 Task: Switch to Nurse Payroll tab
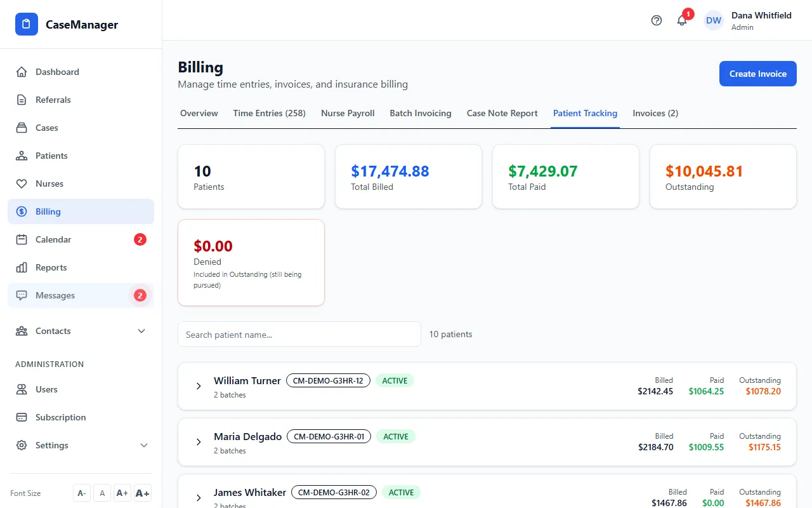coord(348,114)
